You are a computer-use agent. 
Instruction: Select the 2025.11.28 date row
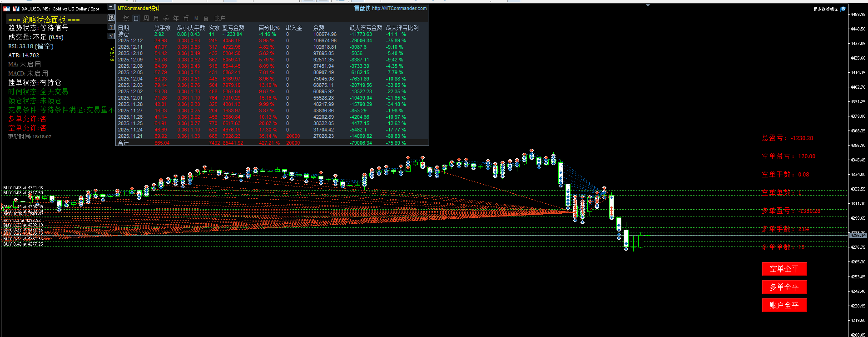coord(130,104)
